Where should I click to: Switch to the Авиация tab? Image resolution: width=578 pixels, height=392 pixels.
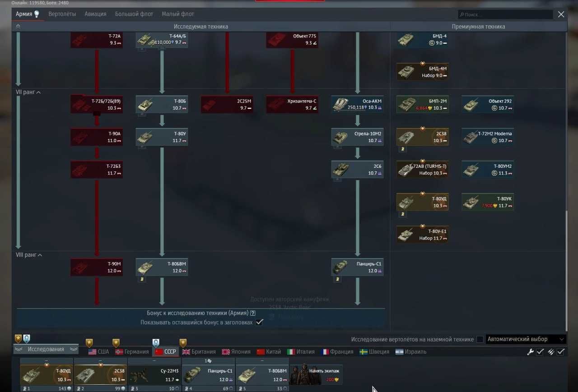pyautogui.click(x=95, y=14)
